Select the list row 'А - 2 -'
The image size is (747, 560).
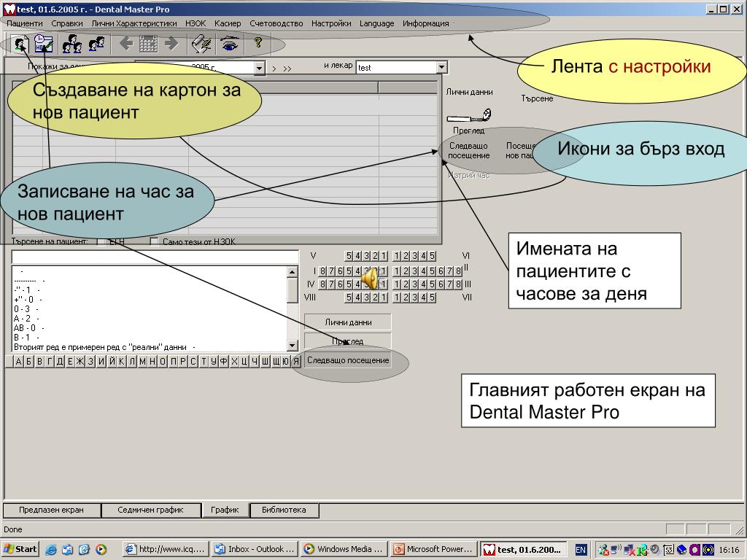(149, 319)
